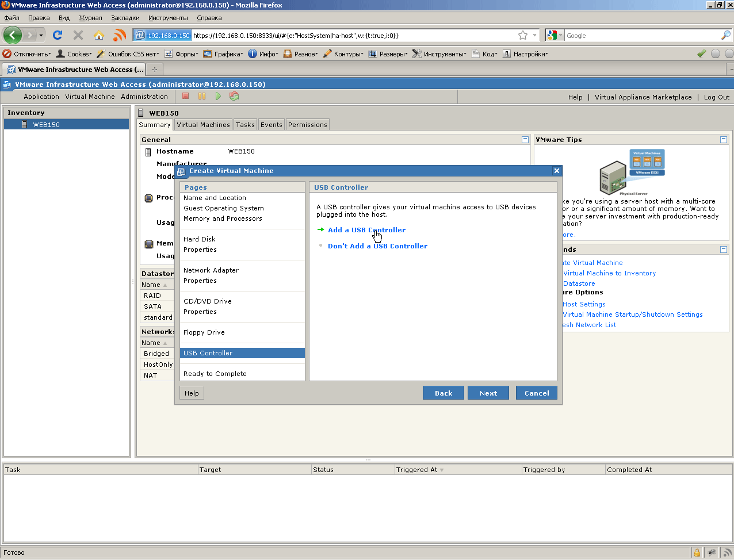Image resolution: width=734 pixels, height=560 pixels.
Task: Click the Google search field
Action: tap(642, 36)
